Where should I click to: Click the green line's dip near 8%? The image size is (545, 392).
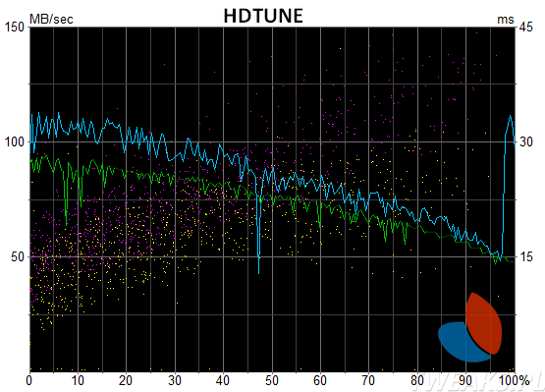click(66, 223)
